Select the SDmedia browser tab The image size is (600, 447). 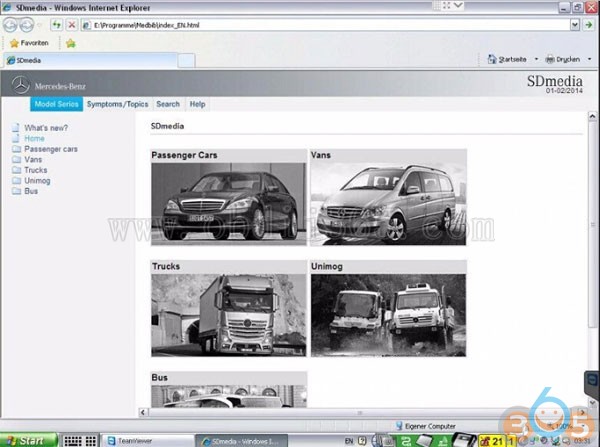pyautogui.click(x=90, y=60)
